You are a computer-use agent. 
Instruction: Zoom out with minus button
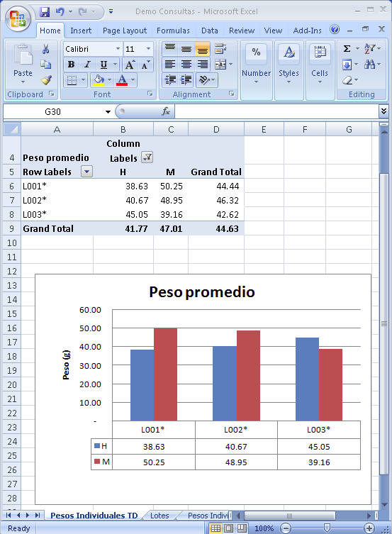tap(286, 528)
